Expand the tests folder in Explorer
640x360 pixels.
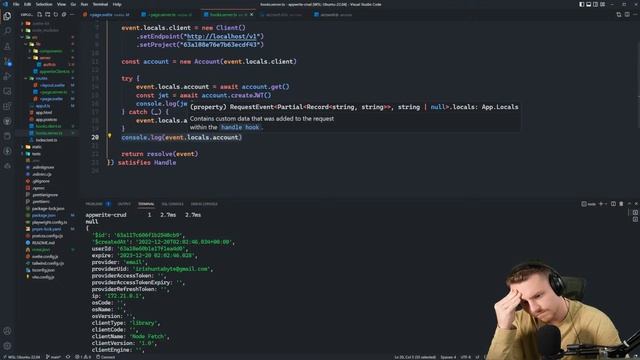36,154
